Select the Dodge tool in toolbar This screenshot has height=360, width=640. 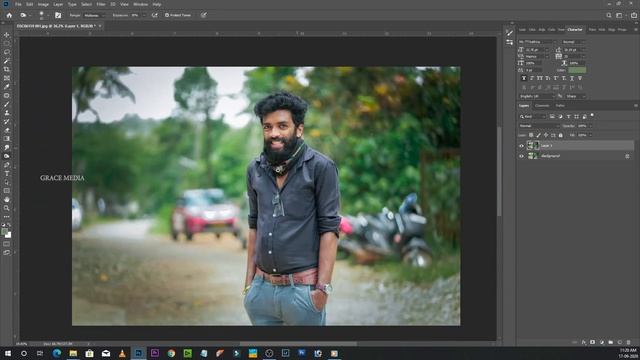7,156
